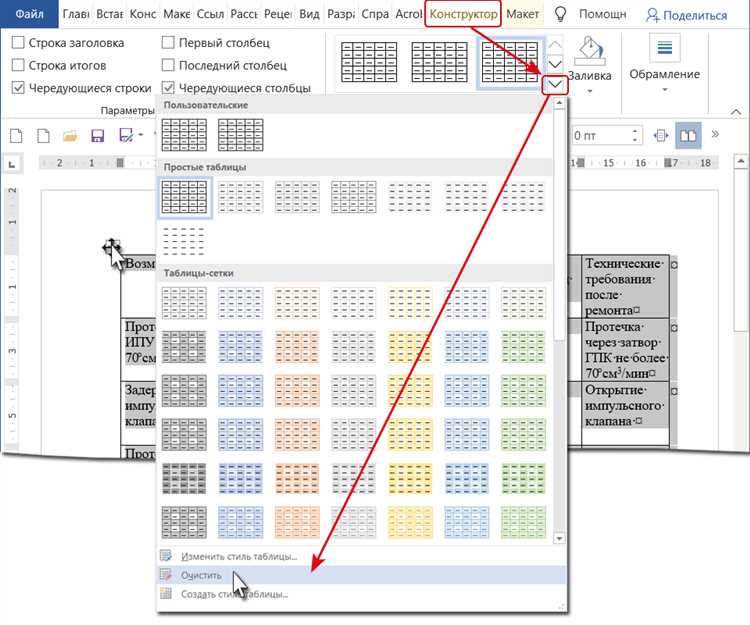This screenshot has height=625, width=750.
Task: Click the Изменить стиль таблицы icon
Action: pos(166,556)
